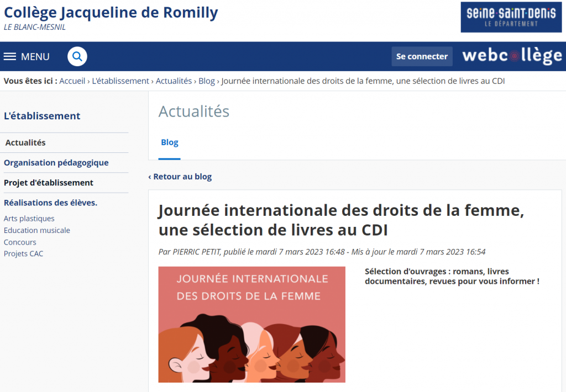
Task: Open Organisation pédagogique sidebar item
Action: click(56, 163)
